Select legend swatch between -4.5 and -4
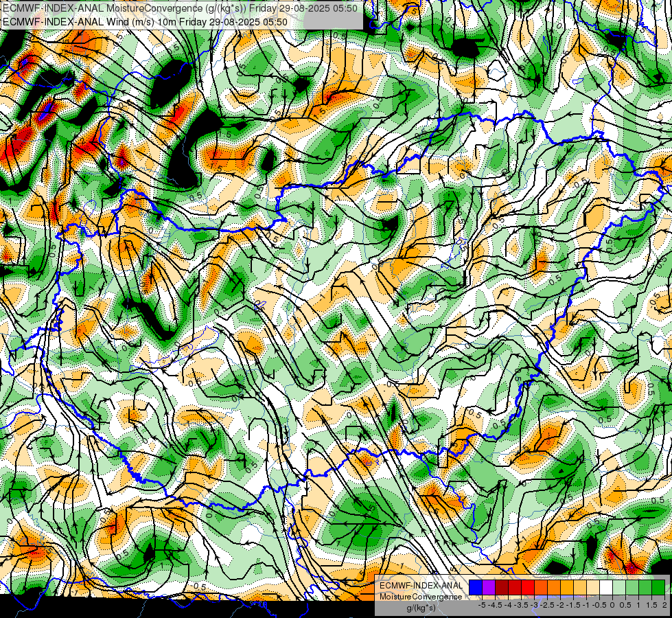This screenshot has height=618, width=672. pos(502,588)
